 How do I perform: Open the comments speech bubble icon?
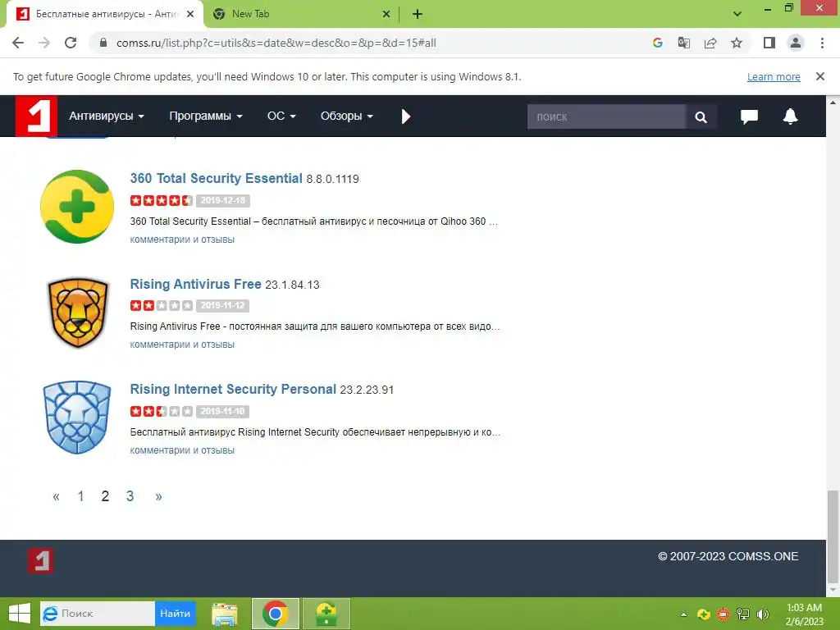click(749, 116)
